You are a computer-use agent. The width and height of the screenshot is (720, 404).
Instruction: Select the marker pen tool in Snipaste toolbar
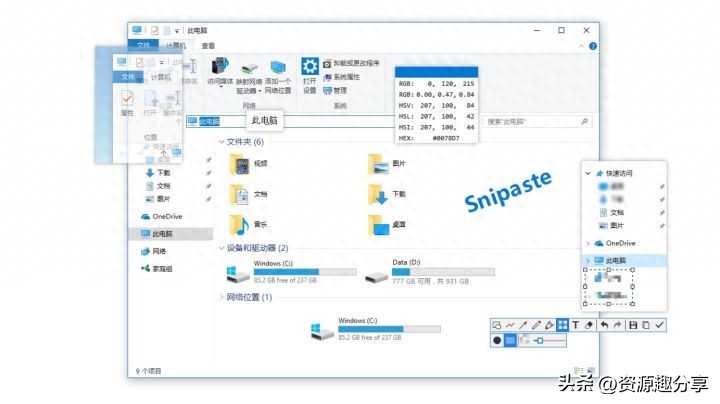point(549,325)
